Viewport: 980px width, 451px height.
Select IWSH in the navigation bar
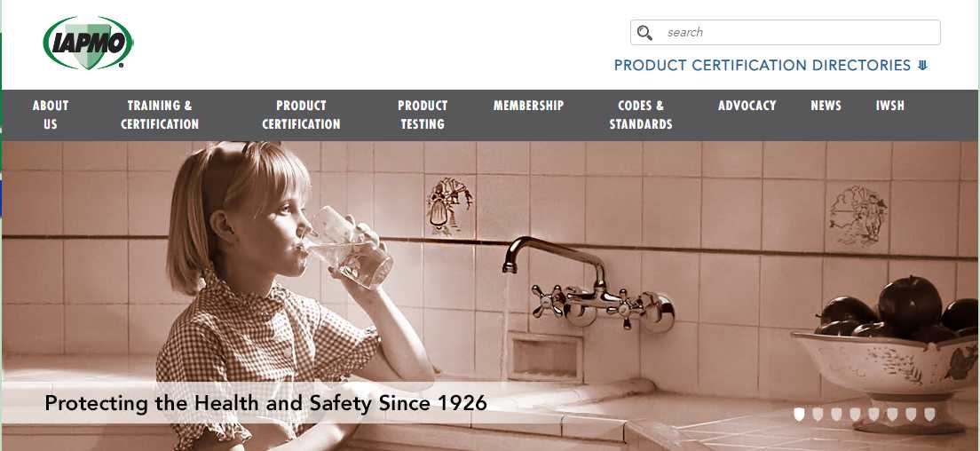coord(890,106)
